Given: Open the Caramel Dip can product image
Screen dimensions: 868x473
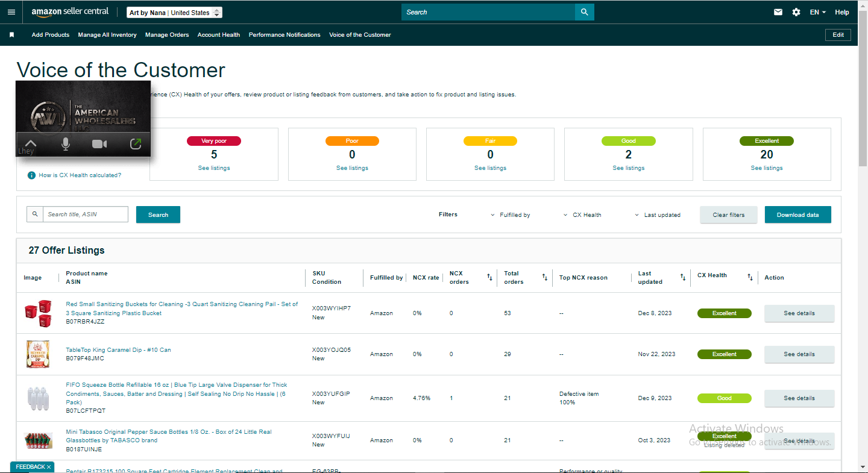Looking at the screenshot, I should pos(37,354).
